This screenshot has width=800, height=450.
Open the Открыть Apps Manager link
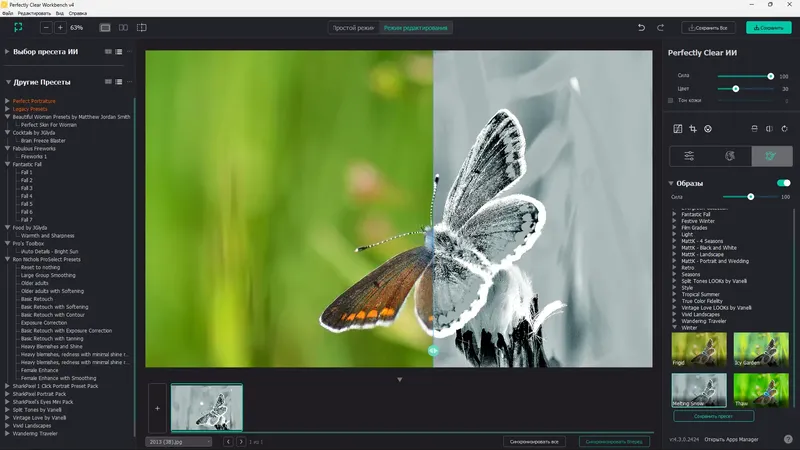pos(731,439)
